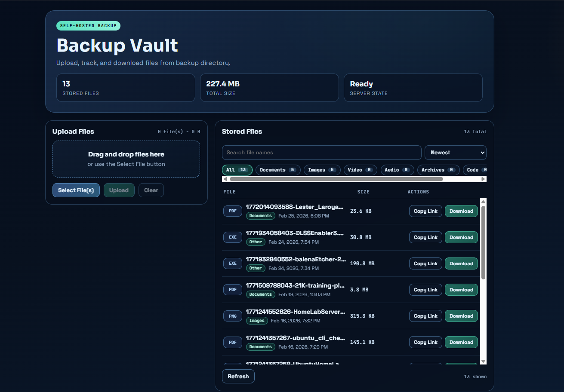Click the PDF badge on the 21K-training file

pyautogui.click(x=232, y=289)
